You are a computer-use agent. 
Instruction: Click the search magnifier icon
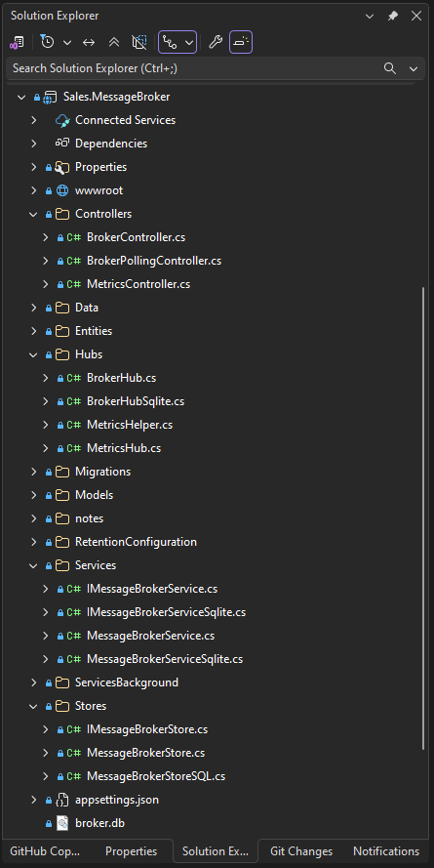coord(390,68)
